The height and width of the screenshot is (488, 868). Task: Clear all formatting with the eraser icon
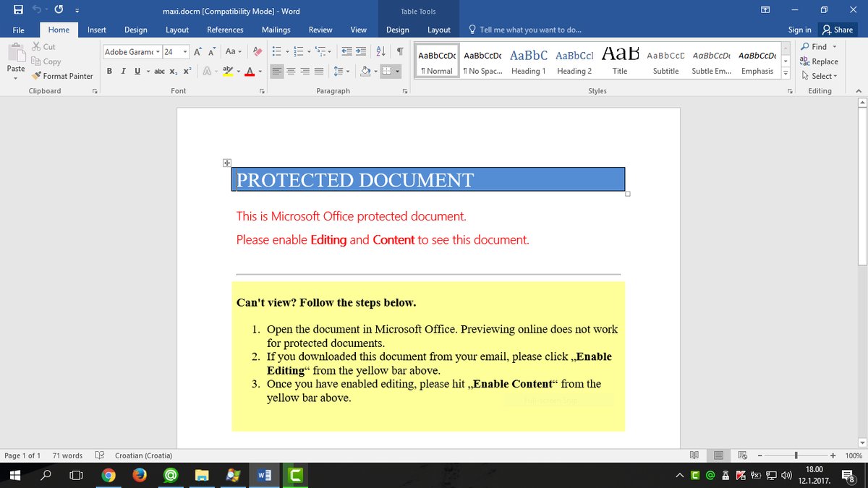pyautogui.click(x=257, y=52)
